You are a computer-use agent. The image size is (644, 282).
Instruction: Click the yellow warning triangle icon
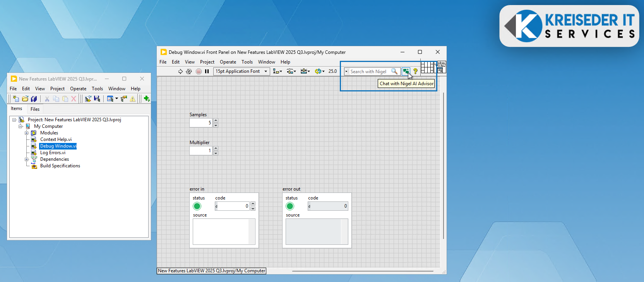pyautogui.click(x=133, y=99)
